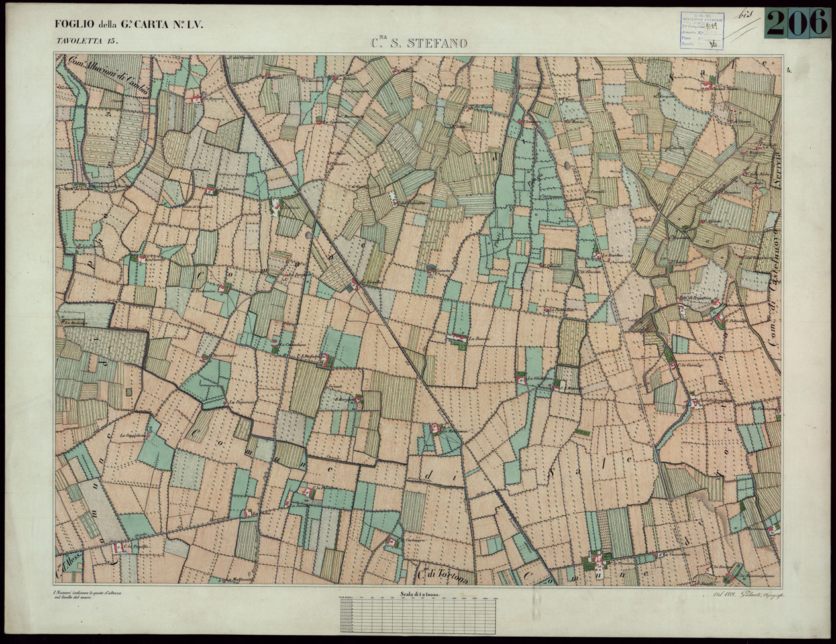The width and height of the screenshot is (836, 644).
Task: Click the La Bassa farm building symbol
Action: pyautogui.click(x=456, y=341)
